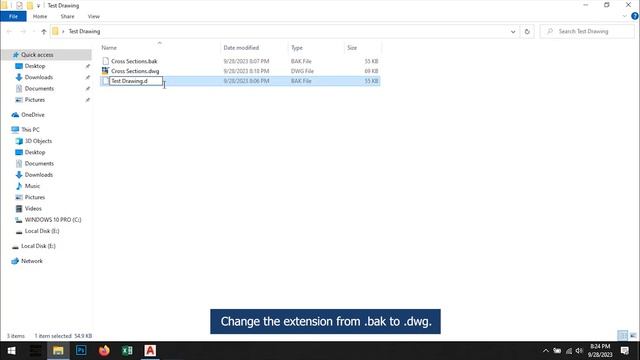Open the network tray icon
640x360 pixels.
(x=569, y=351)
